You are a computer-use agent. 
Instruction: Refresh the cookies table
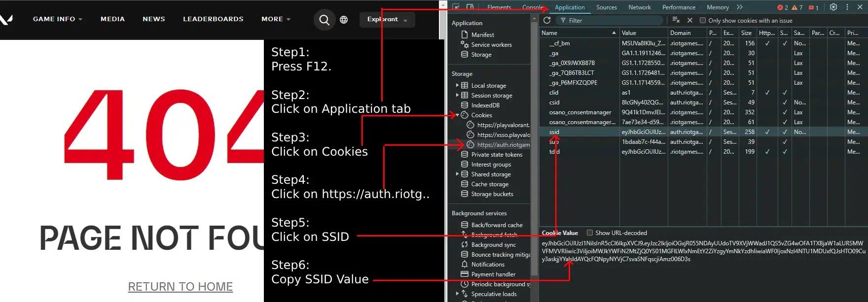click(547, 20)
